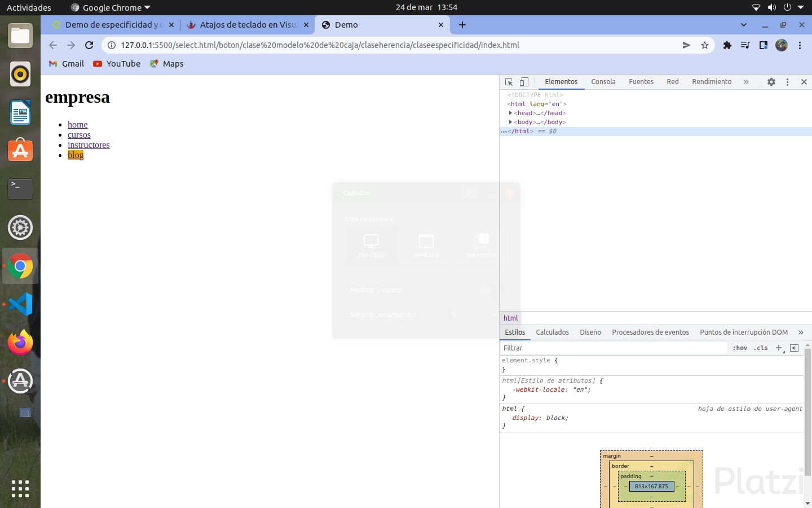Open the Maps bookmark

(167, 64)
